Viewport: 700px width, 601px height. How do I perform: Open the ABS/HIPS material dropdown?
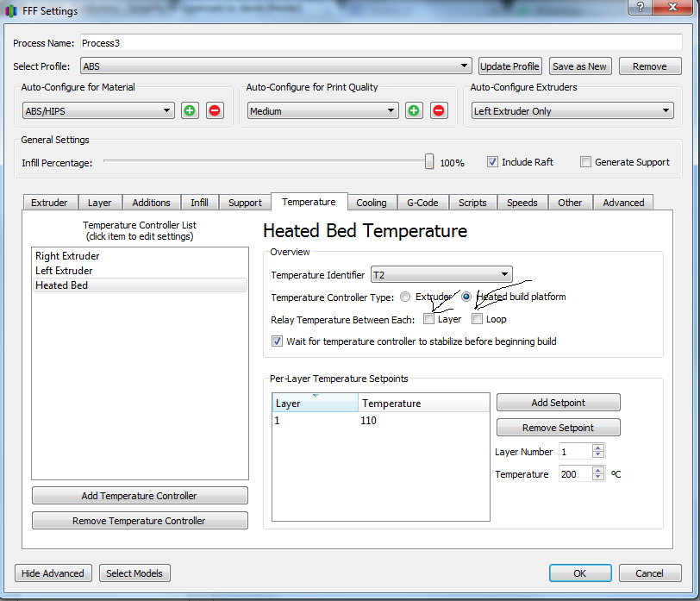pyautogui.click(x=98, y=110)
